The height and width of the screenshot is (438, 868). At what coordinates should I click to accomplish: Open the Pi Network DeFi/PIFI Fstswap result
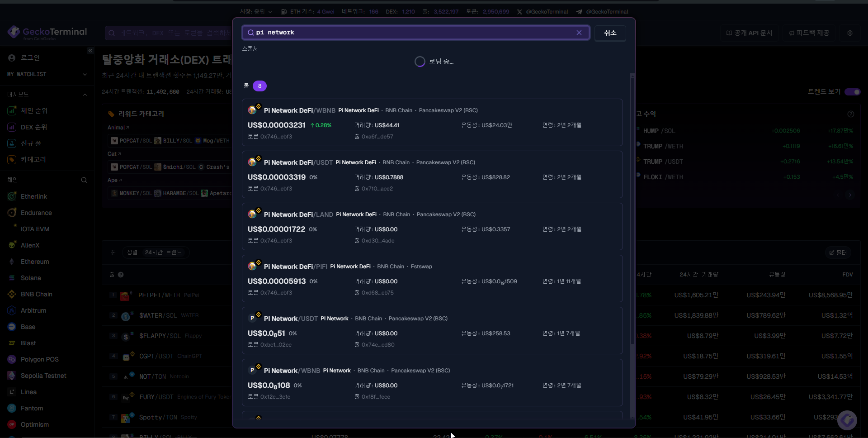pos(432,279)
